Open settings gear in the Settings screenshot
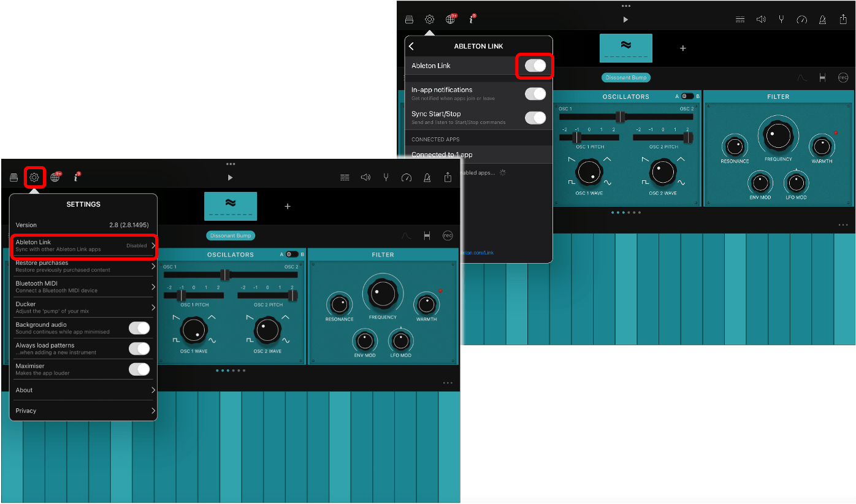856x504 pixels. 34,177
